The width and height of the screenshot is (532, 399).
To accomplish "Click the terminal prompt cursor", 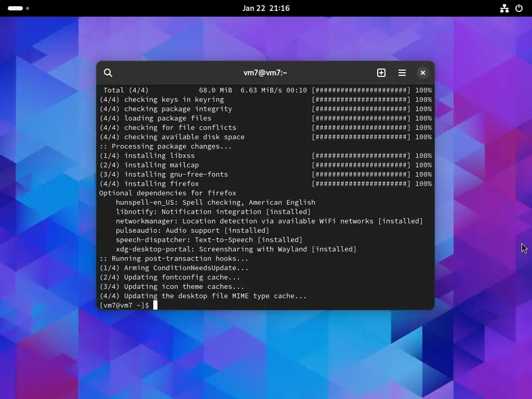I will [155, 305].
